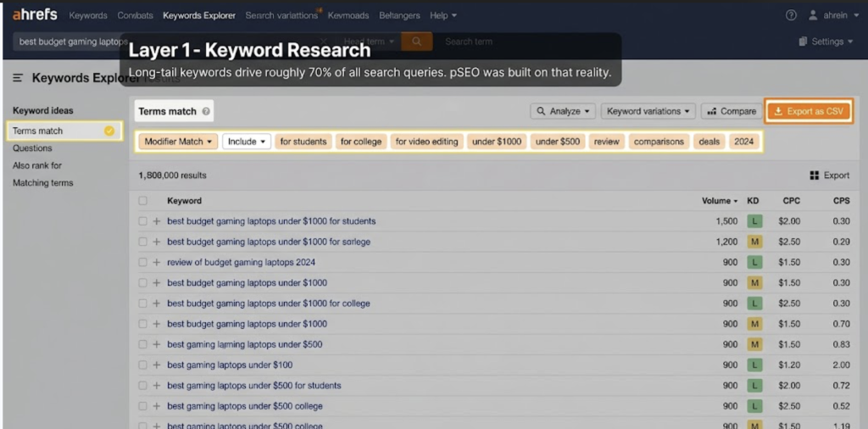
Task: Click the info icon next to Terms match
Action: click(x=206, y=111)
